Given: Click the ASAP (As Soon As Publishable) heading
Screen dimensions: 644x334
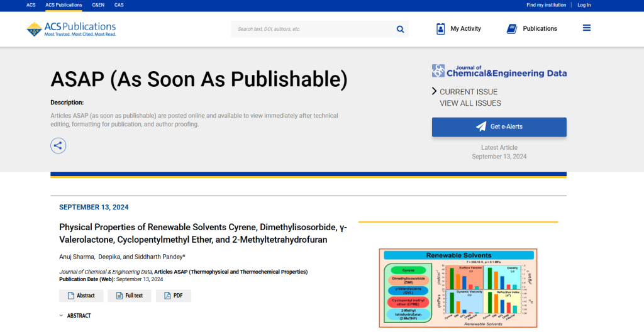Looking at the screenshot, I should click(199, 79).
